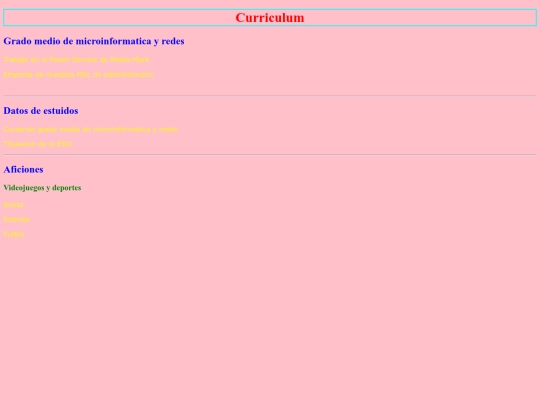Click the yellow 'Futbol' hobby entry
This screenshot has height=405, width=540.
tap(14, 234)
